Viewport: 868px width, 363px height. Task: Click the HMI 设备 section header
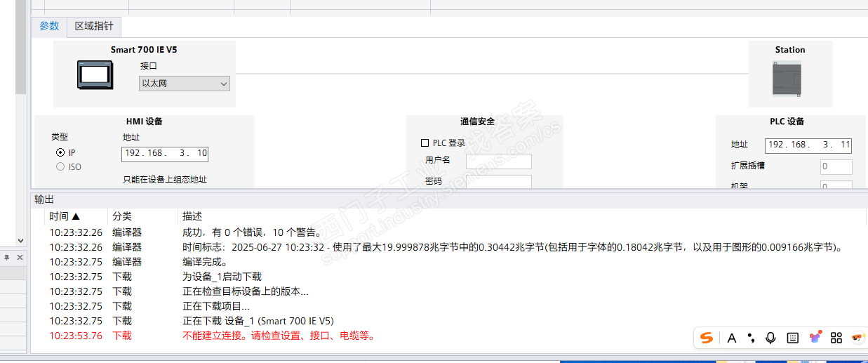145,121
